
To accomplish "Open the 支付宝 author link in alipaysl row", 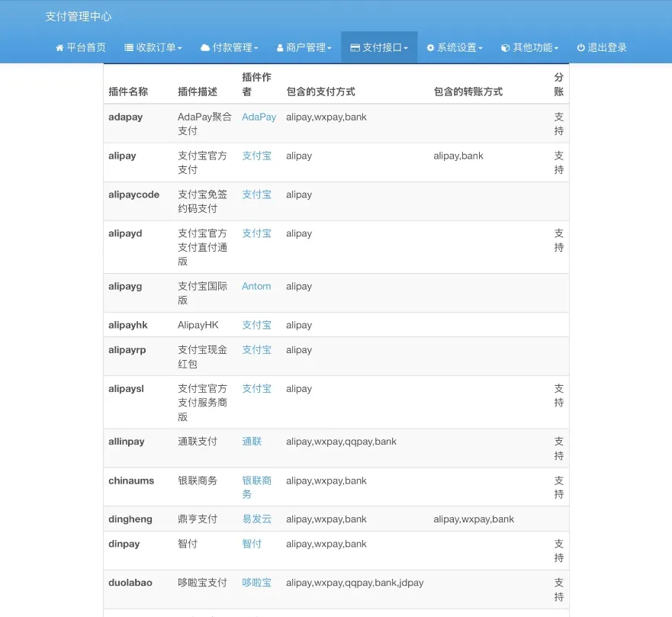I will 257,389.
